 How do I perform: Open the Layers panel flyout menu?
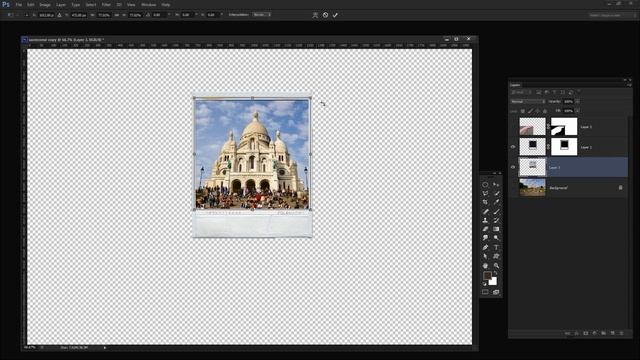click(629, 85)
